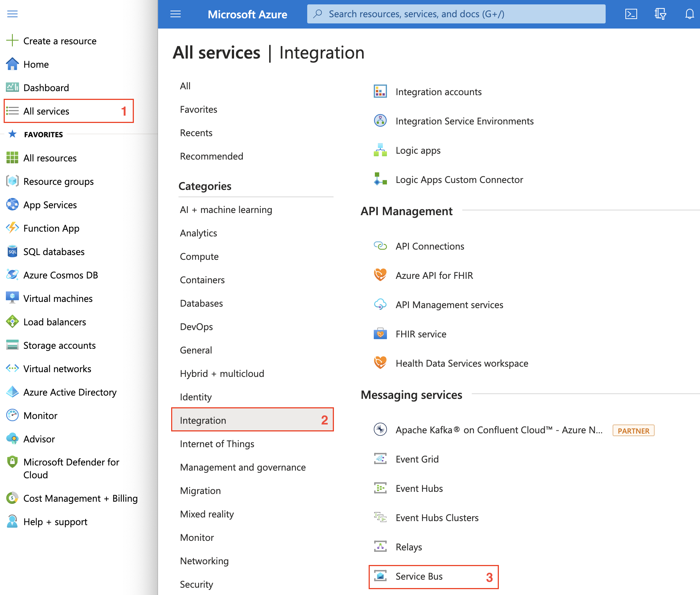The height and width of the screenshot is (595, 700).
Task: Open Event Hubs Clusters link
Action: pyautogui.click(x=437, y=518)
